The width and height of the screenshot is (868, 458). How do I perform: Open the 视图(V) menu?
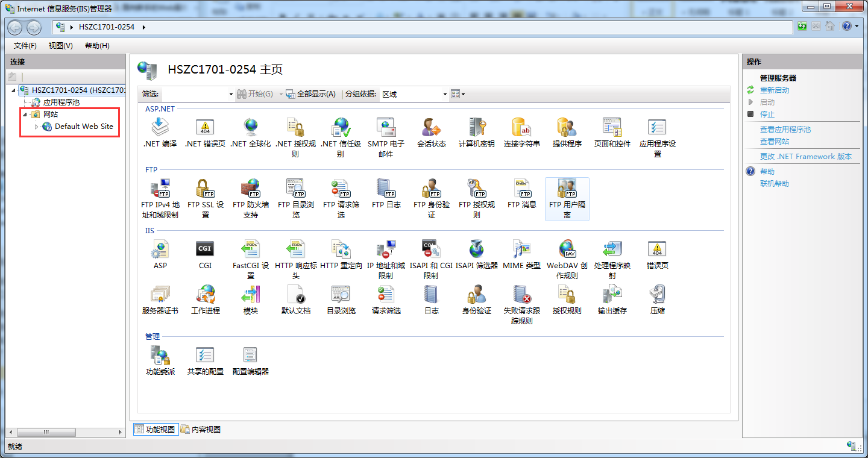[60, 45]
